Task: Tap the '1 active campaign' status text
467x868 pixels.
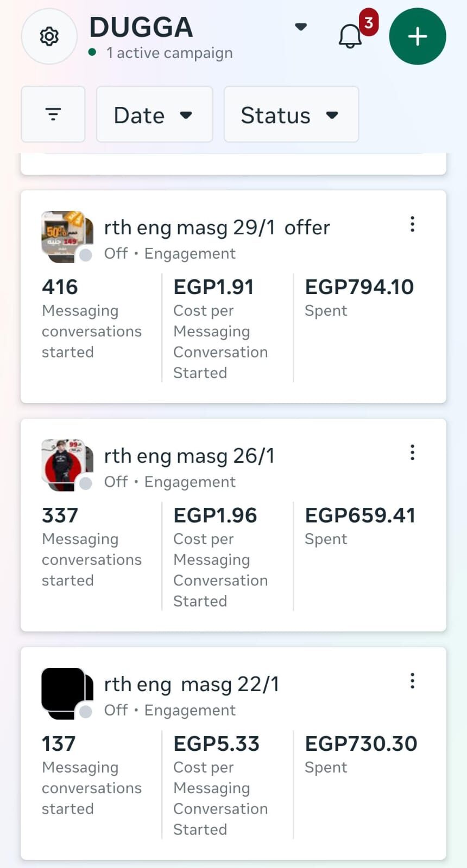Action: click(x=169, y=53)
